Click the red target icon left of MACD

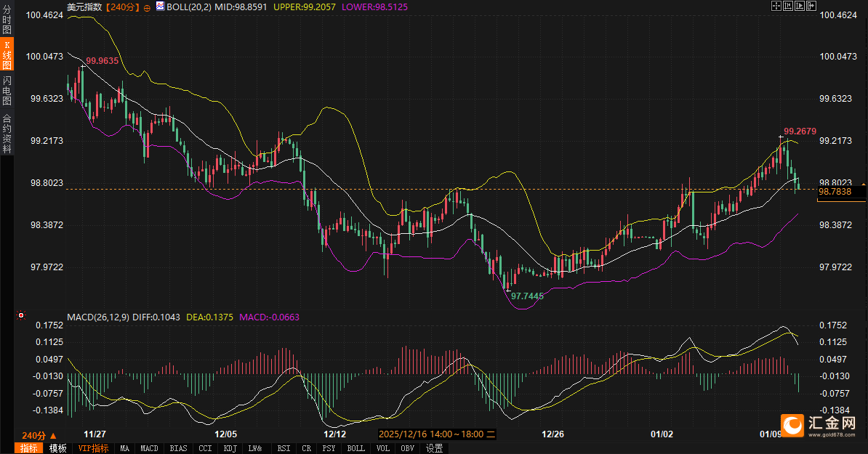(21, 316)
